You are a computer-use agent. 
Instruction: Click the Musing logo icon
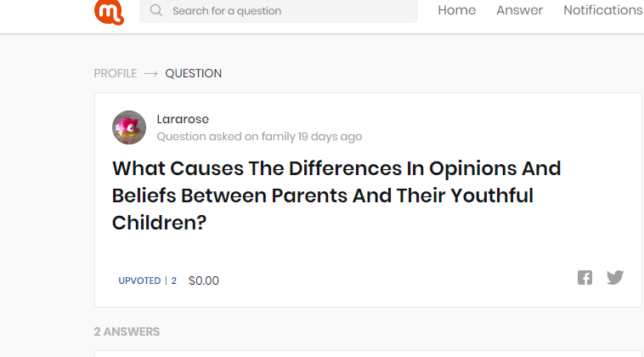[109, 11]
